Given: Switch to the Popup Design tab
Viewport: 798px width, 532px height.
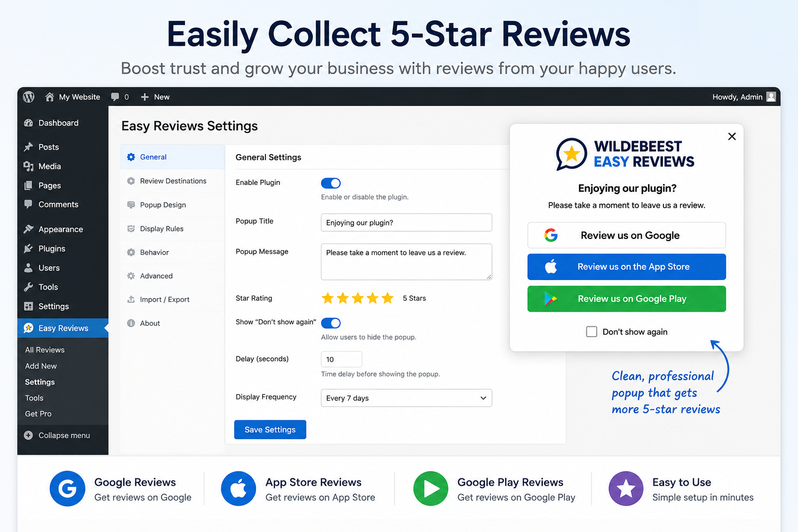Looking at the screenshot, I should coord(172,205).
